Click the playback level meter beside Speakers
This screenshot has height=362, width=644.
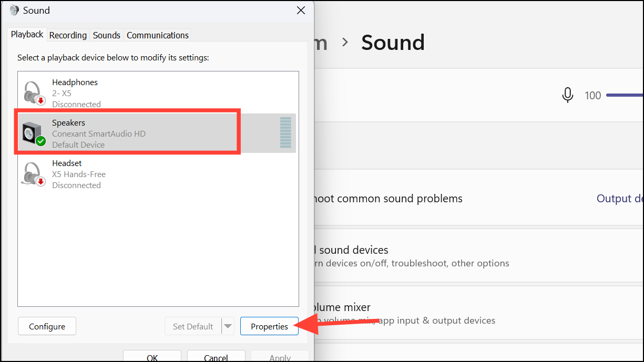[285, 133]
